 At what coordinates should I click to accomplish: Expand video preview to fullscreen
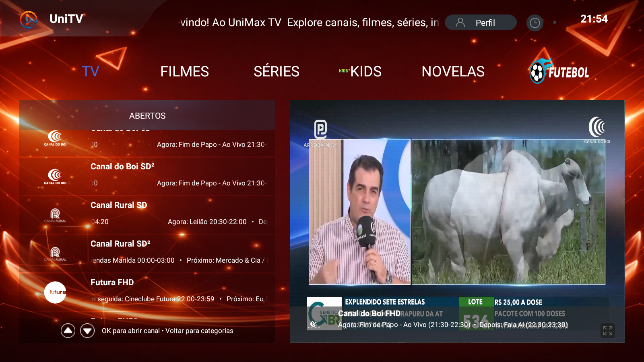pyautogui.click(x=607, y=331)
